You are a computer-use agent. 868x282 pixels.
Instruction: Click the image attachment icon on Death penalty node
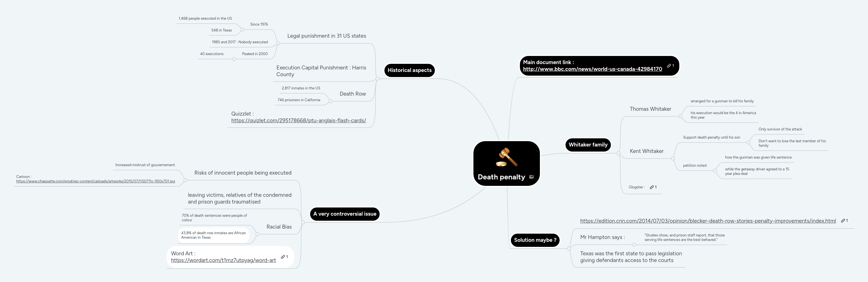(531, 177)
